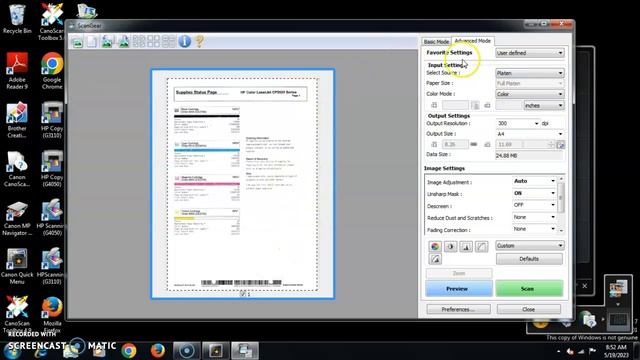Click the Canon Quick Menu desktop icon

click(x=17, y=266)
